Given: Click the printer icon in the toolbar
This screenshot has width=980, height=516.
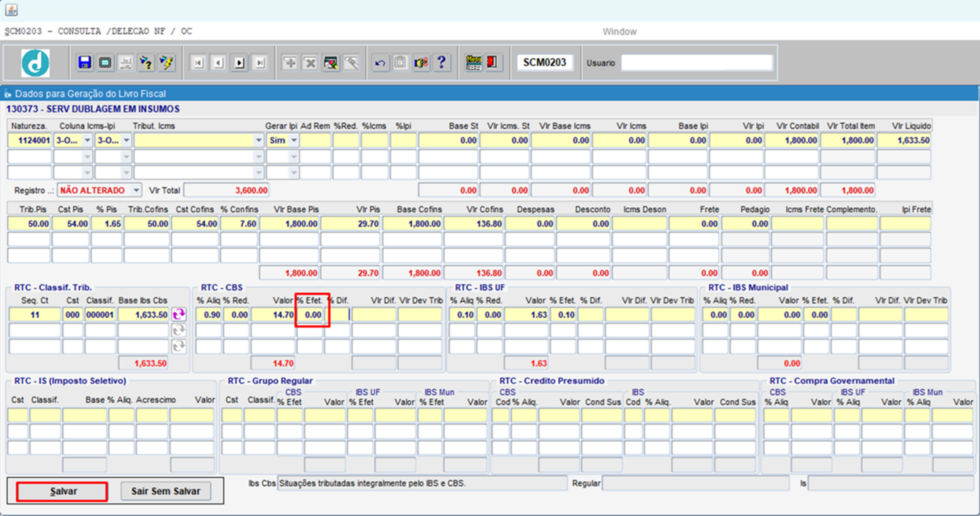Looking at the screenshot, I should (125, 63).
